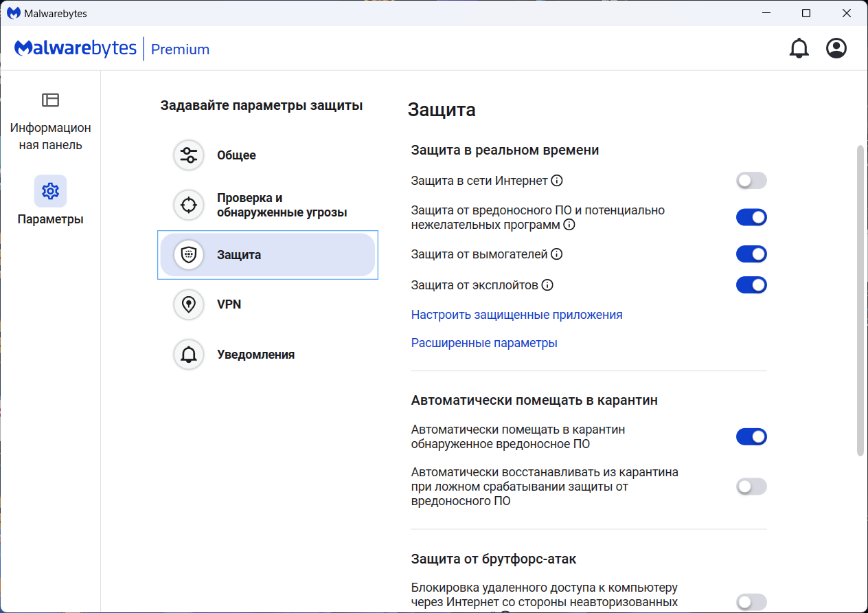Select the Защита settings section
The height and width of the screenshot is (613, 868).
point(268,255)
